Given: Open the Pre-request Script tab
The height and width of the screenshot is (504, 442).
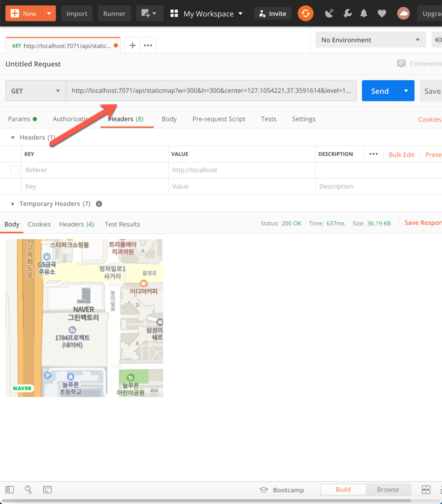Looking at the screenshot, I should click(x=219, y=119).
